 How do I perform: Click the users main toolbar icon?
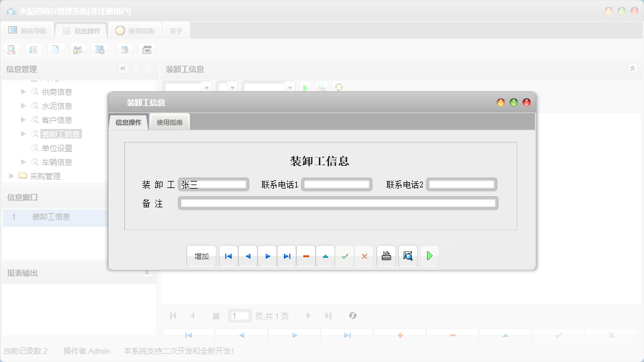coord(77,50)
